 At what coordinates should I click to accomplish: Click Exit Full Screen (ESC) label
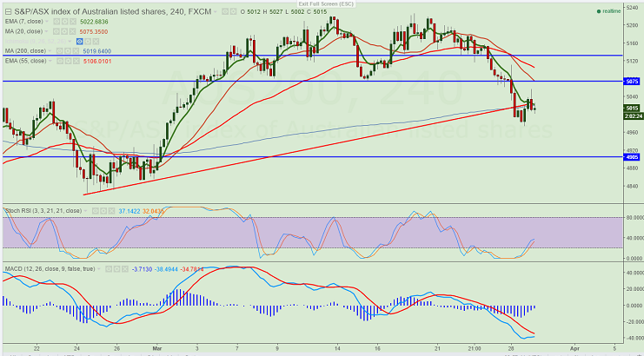pos(327,3)
